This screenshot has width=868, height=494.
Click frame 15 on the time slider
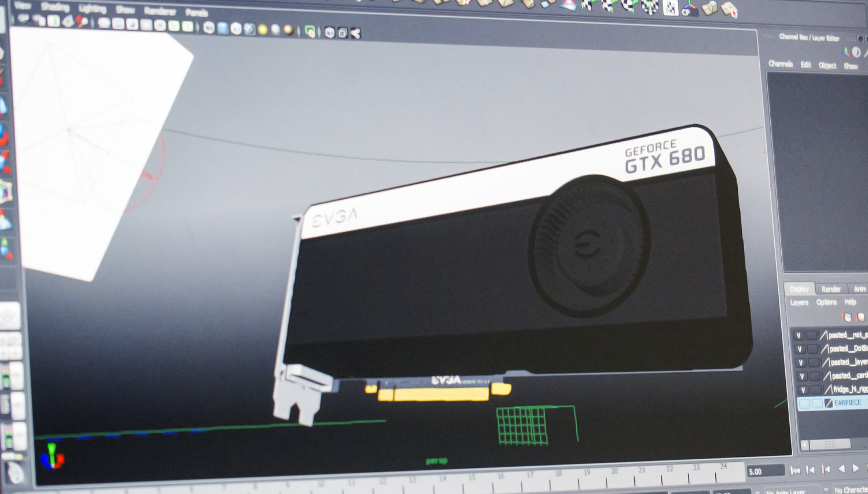(x=472, y=479)
